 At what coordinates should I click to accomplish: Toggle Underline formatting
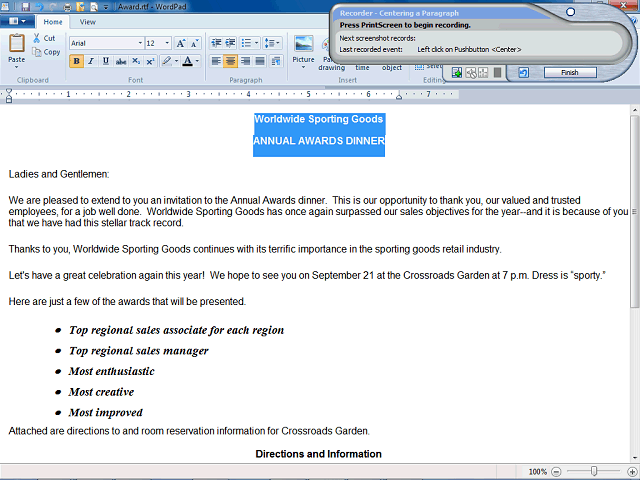[x=106, y=61]
